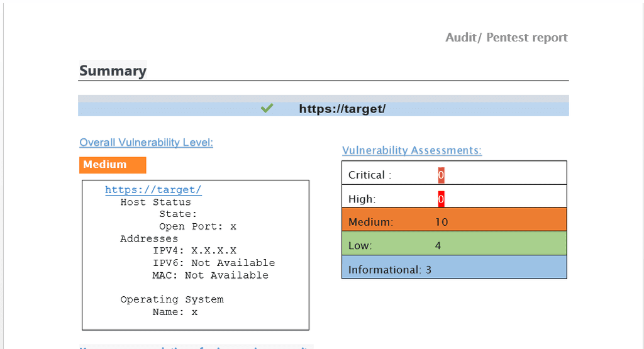Select the green Low row
This screenshot has height=349, width=644.
[x=454, y=245]
